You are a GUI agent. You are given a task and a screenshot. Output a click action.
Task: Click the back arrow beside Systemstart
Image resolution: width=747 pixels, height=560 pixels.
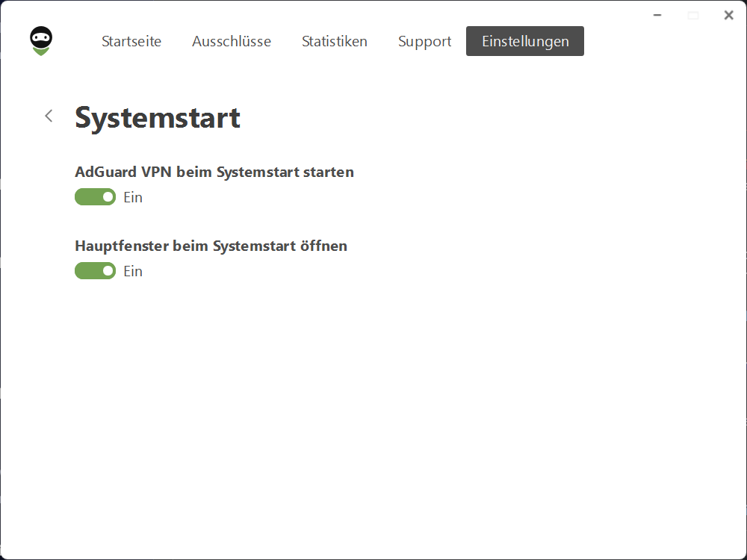[49, 116]
